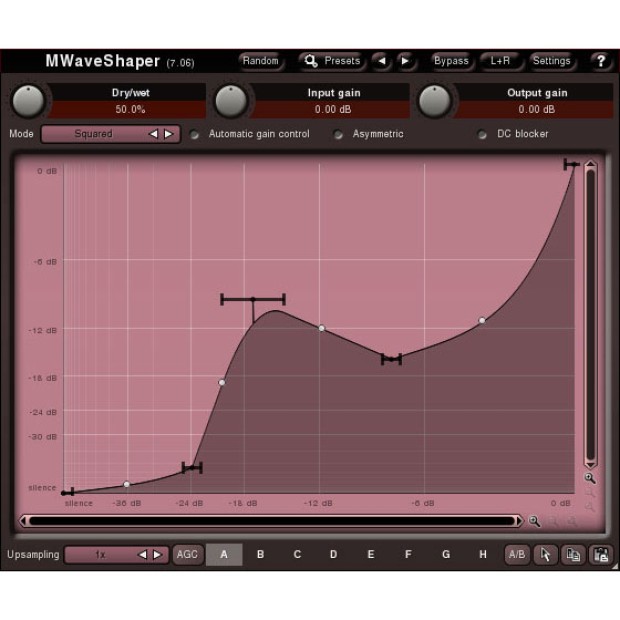The height and width of the screenshot is (620, 620).
Task: Switch to previous Mode with left arrow
Action: click(x=153, y=134)
